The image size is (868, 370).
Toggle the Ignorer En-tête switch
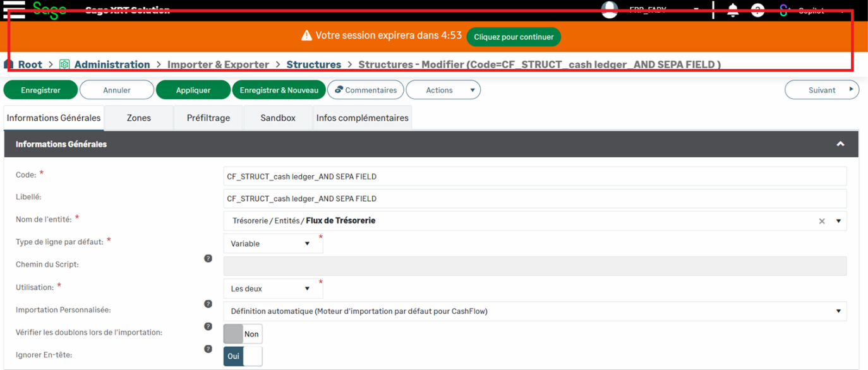(x=243, y=356)
